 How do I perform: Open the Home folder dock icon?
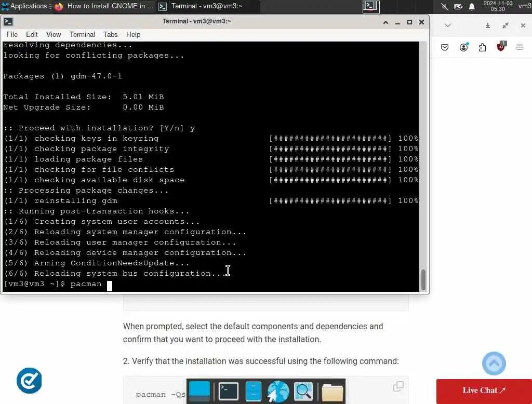[332, 392]
